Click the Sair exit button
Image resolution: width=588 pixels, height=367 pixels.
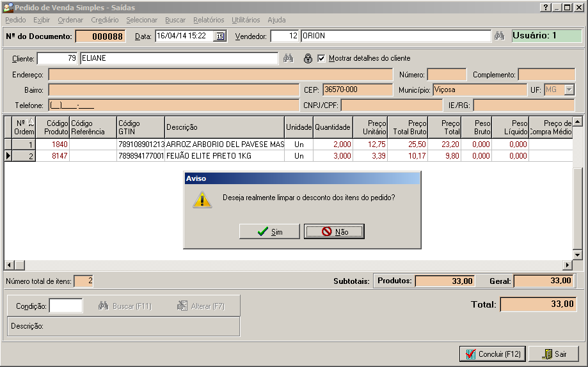click(553, 354)
